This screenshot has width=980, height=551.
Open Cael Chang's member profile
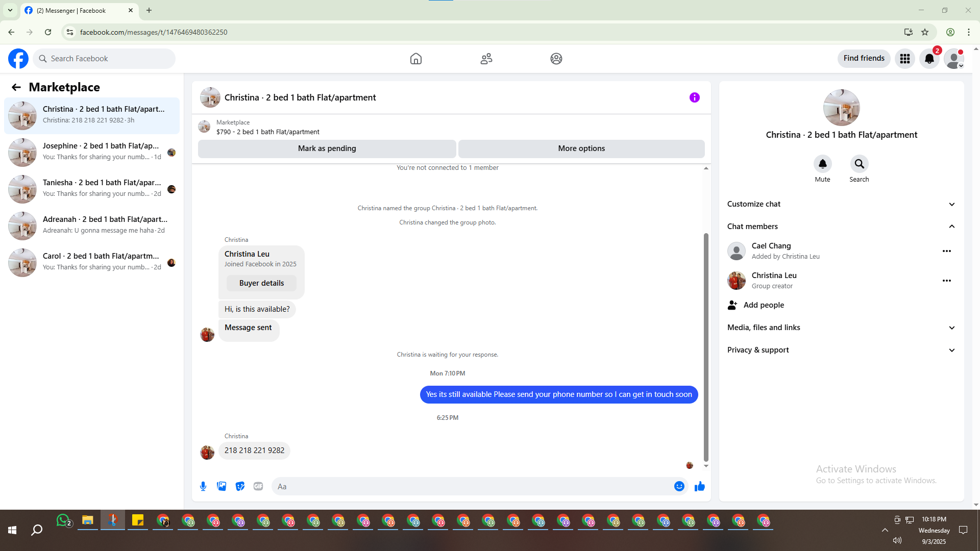coord(771,246)
